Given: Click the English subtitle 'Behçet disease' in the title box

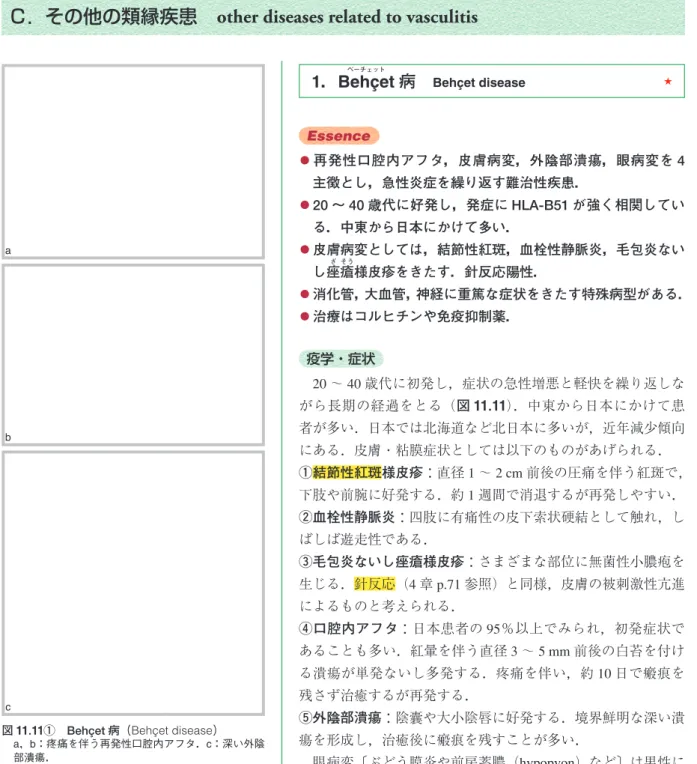Looking at the screenshot, I should pos(479,83).
